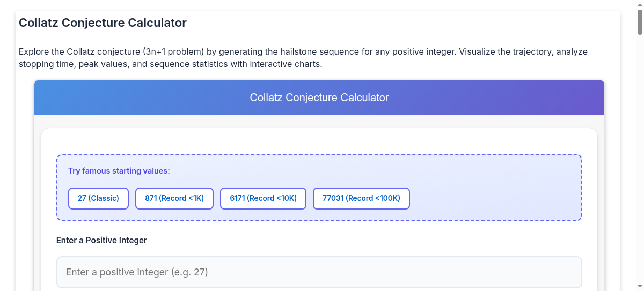Click the 'e.g. 27' placeholder text

click(189, 272)
